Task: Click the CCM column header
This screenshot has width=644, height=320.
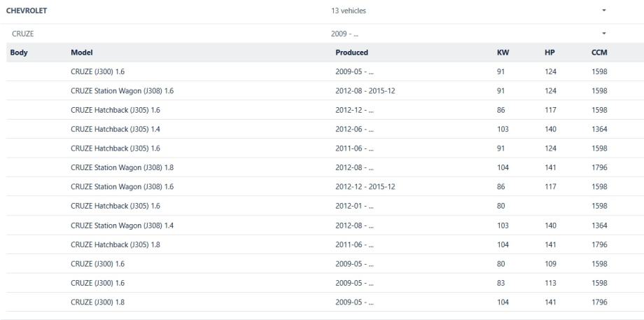Action: pos(599,53)
